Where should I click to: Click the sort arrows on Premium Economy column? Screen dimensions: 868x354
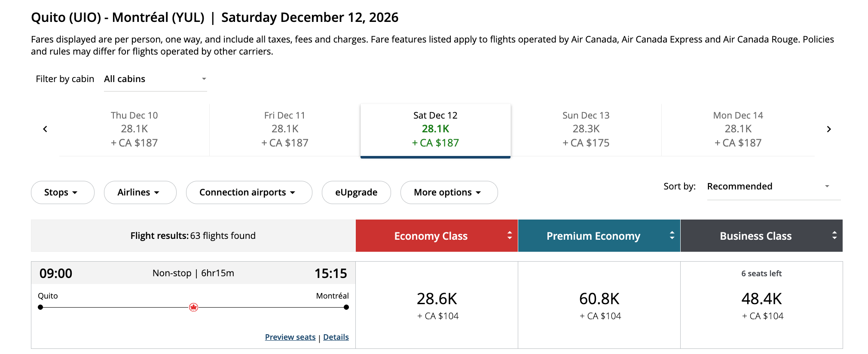pos(671,235)
